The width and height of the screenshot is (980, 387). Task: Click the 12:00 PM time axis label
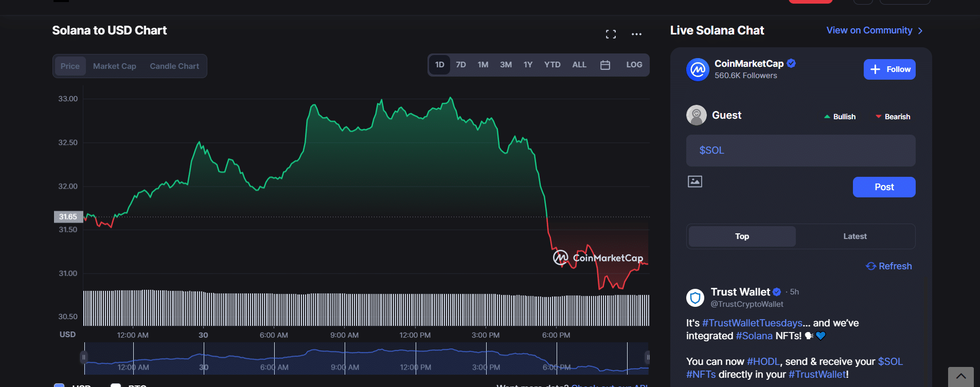(415, 335)
